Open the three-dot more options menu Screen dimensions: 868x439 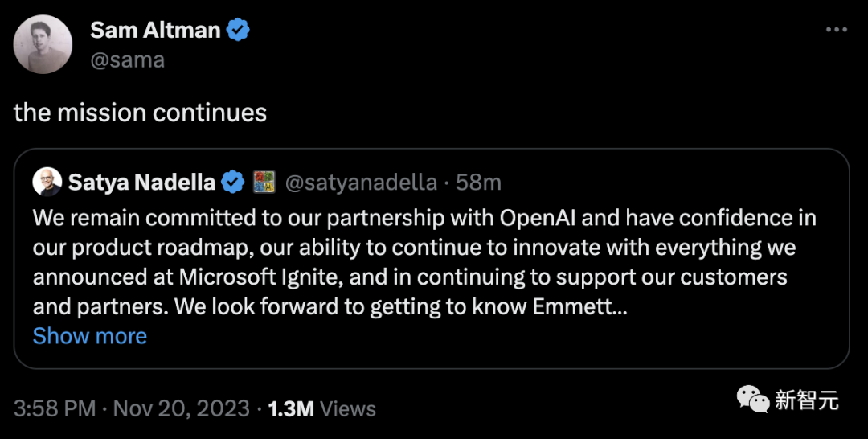[x=837, y=30]
